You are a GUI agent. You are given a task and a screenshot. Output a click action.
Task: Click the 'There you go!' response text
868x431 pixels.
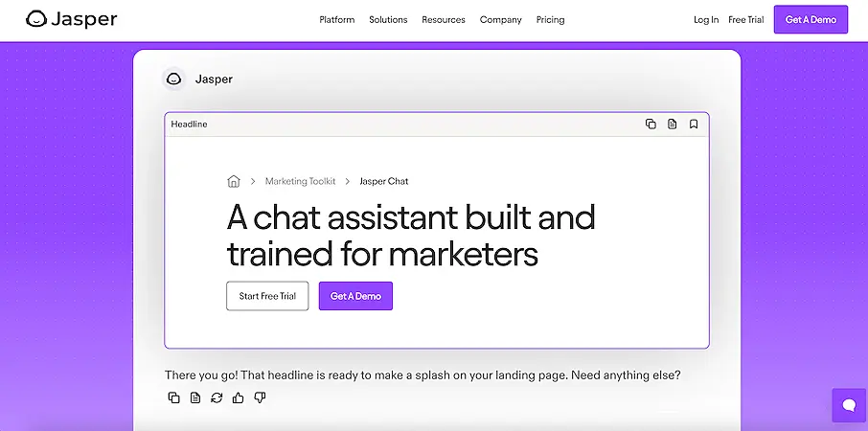[x=423, y=374]
